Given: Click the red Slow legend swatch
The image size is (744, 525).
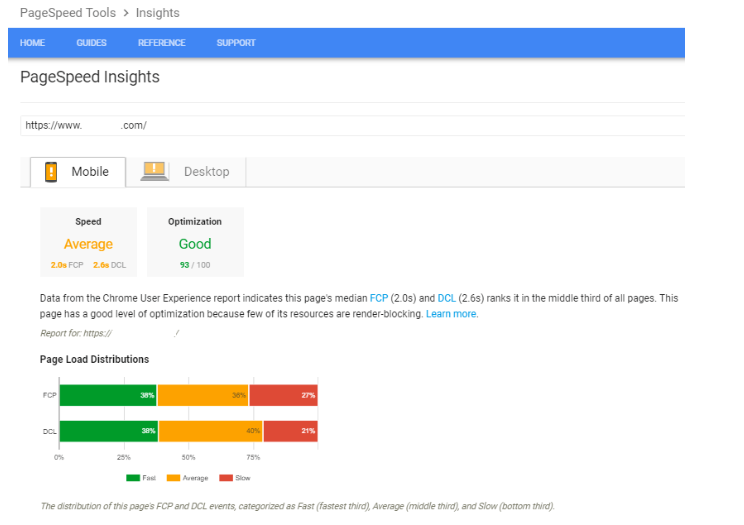Looking at the screenshot, I should tap(226, 478).
